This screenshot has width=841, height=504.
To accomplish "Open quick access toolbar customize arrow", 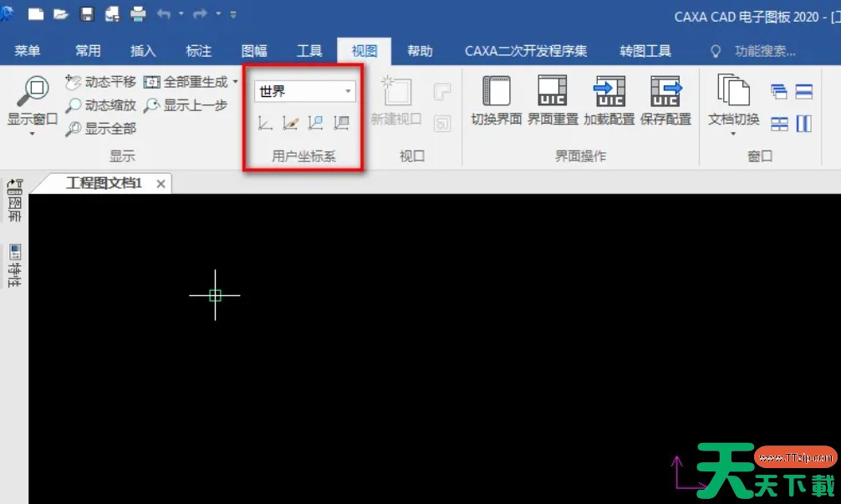I will (x=233, y=14).
